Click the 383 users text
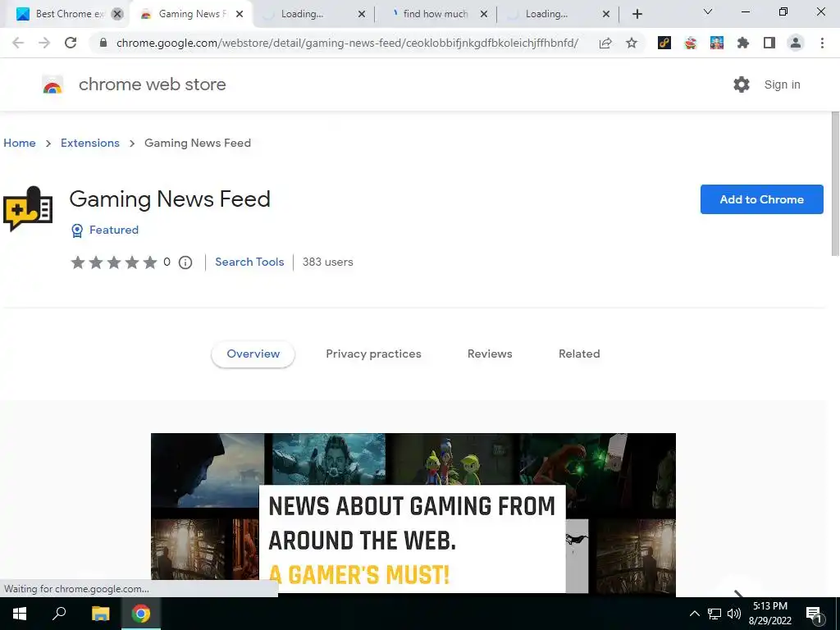Viewport: 840px width, 630px height. coord(328,262)
